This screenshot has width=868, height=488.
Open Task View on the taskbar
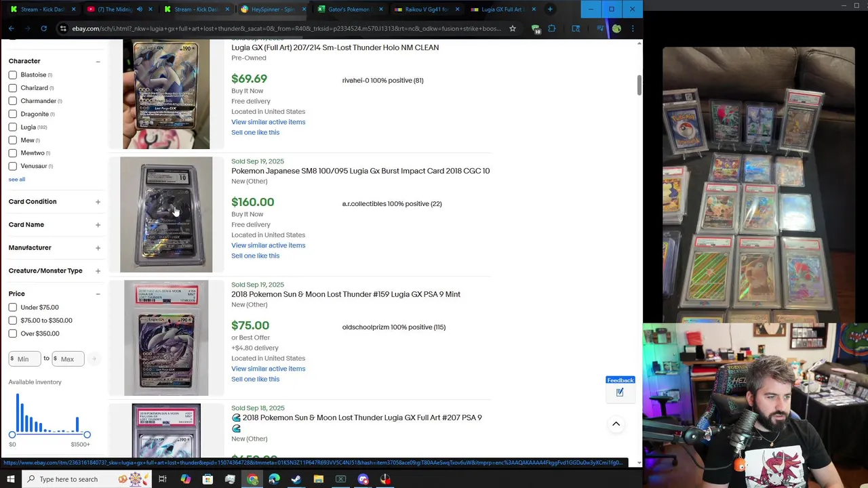163,479
